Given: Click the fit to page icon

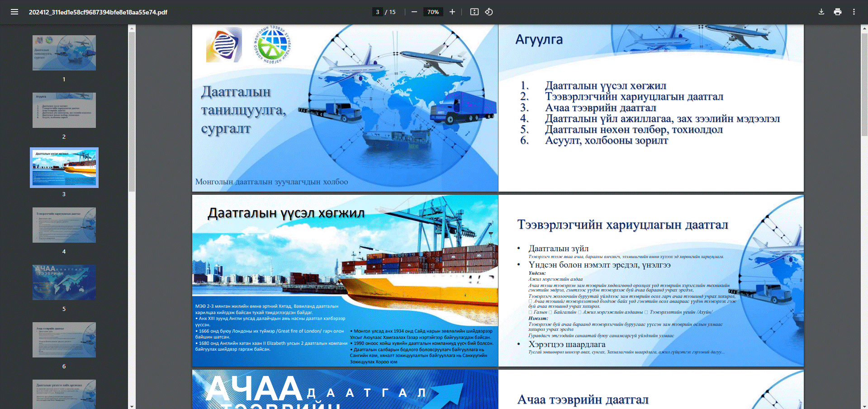Looking at the screenshot, I should click(x=474, y=12).
